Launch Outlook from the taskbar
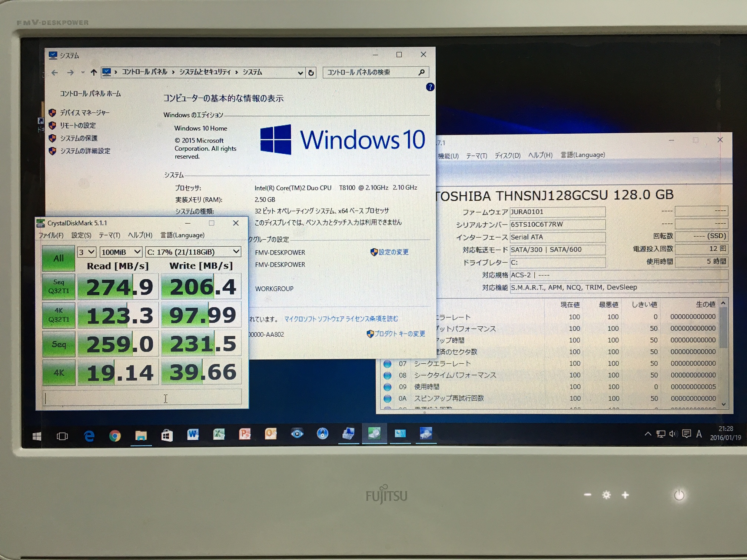Image resolution: width=747 pixels, height=560 pixels. pyautogui.click(x=270, y=433)
